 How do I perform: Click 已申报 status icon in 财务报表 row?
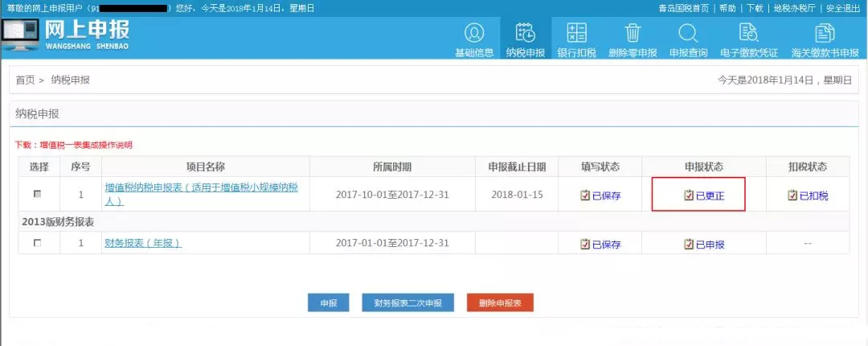tap(689, 244)
